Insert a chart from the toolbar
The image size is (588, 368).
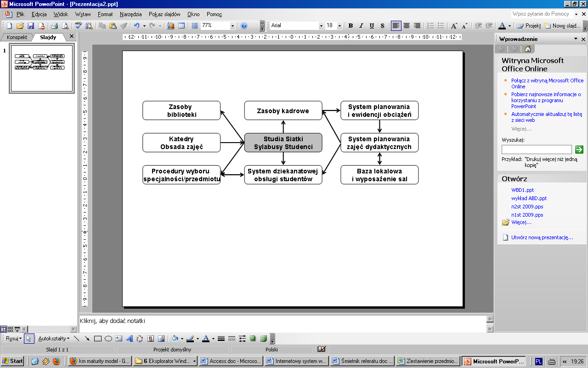pyautogui.click(x=171, y=26)
